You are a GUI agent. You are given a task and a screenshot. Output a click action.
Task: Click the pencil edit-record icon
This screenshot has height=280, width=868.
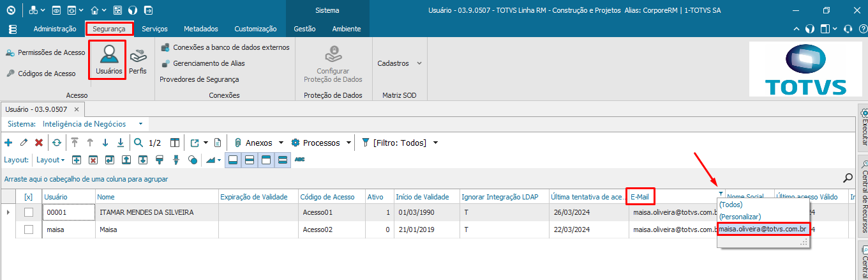point(24,143)
